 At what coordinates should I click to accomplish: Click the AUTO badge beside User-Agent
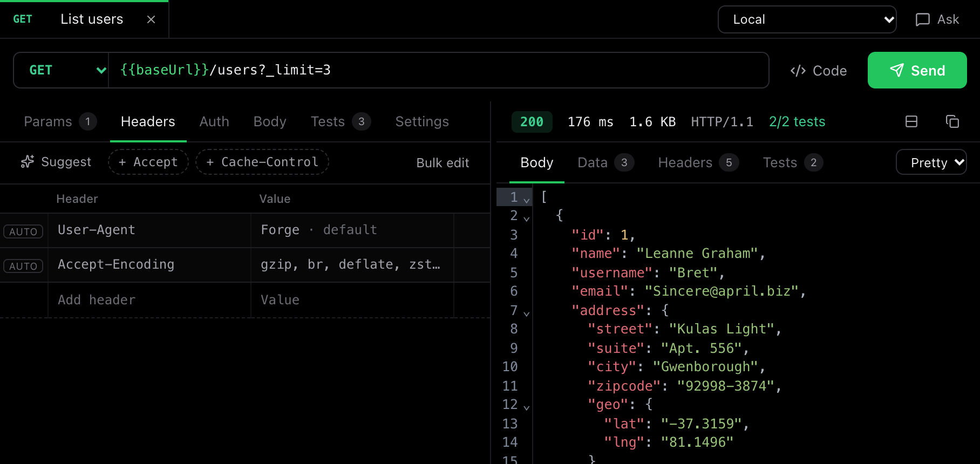(23, 231)
